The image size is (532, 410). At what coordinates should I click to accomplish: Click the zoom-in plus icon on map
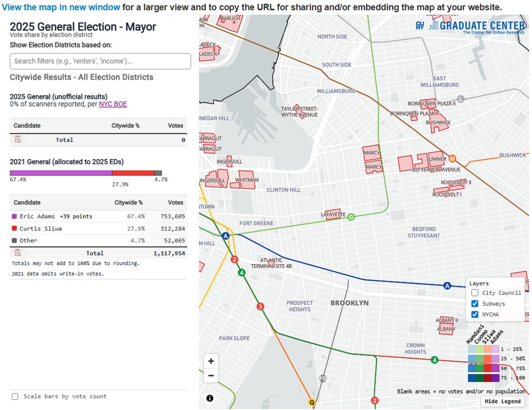[211, 360]
